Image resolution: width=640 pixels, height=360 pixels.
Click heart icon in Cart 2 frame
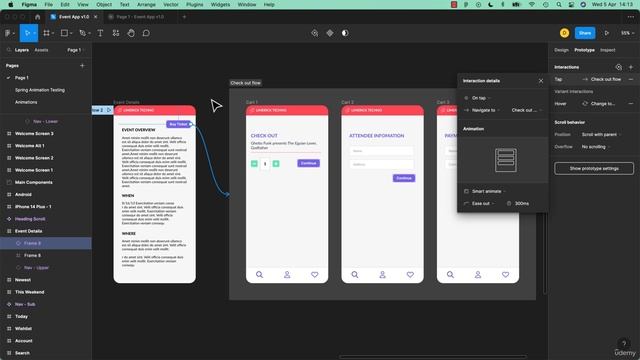pyautogui.click(x=410, y=275)
